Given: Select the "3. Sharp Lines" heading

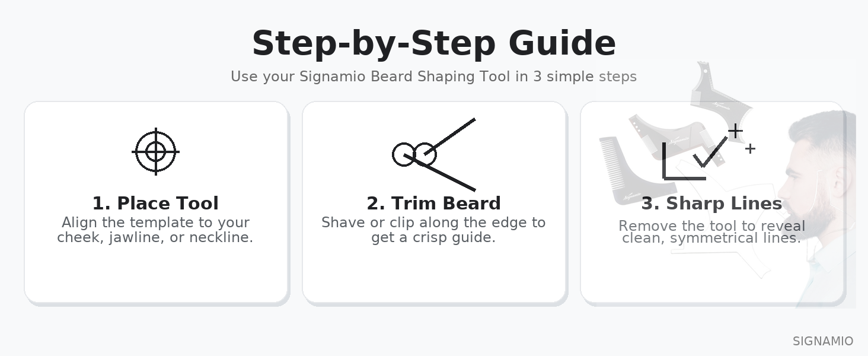Looking at the screenshot, I should coord(711,204).
